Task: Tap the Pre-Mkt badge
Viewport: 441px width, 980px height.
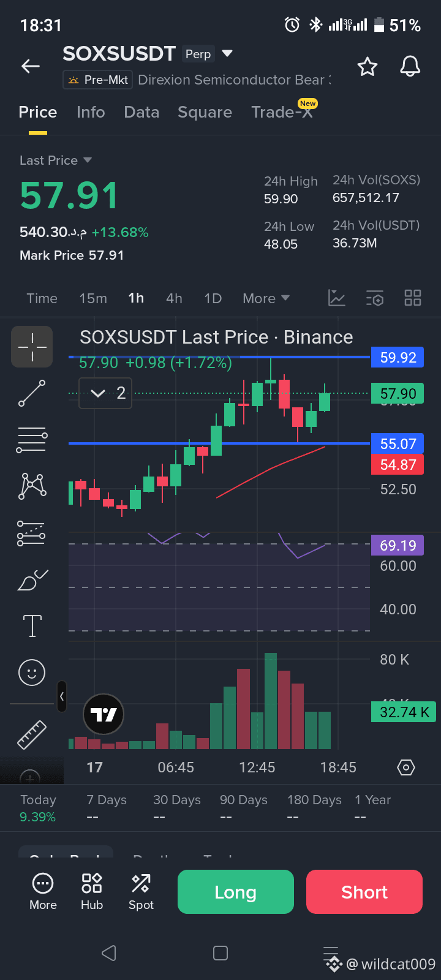Action: coord(98,80)
